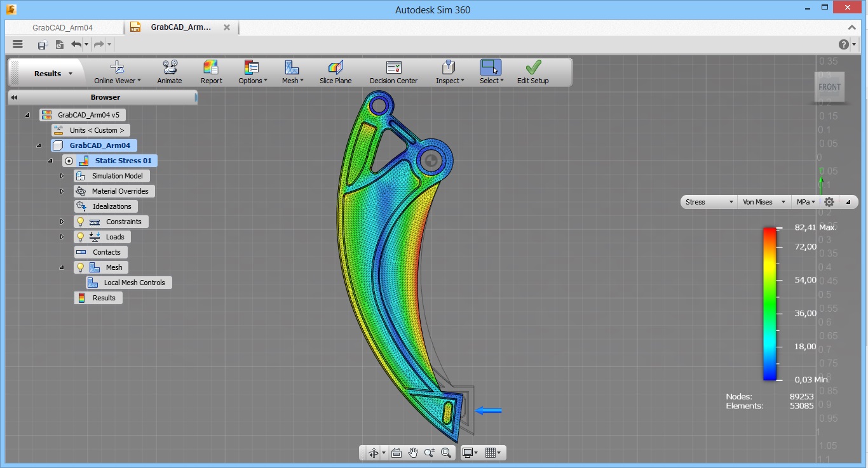This screenshot has height=468, width=868.
Task: Open the Decision Center
Action: tap(393, 72)
